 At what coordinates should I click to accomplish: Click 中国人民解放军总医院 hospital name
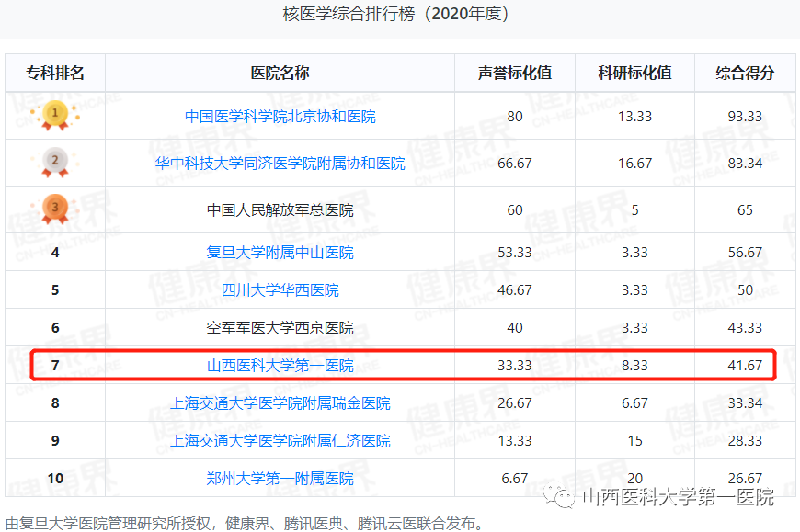coord(280,210)
